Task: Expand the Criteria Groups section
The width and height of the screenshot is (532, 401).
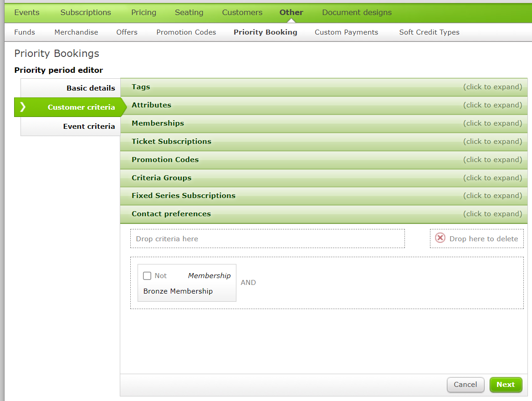Action: point(324,178)
